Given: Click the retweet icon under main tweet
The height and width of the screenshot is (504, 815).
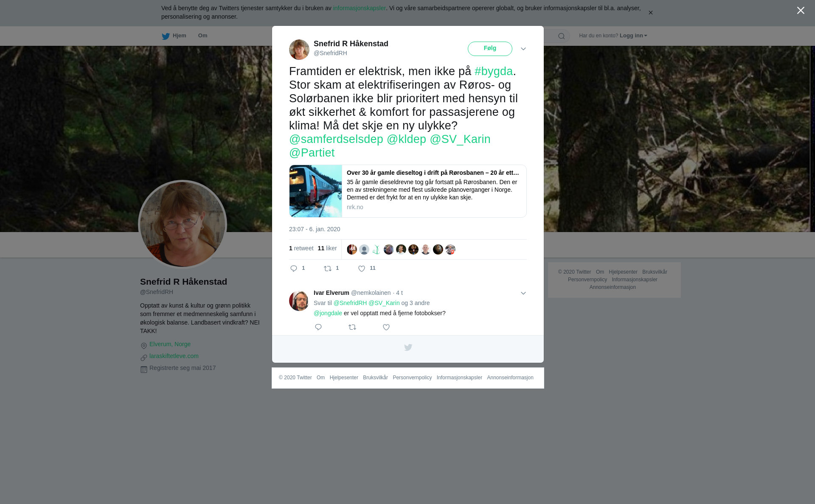Looking at the screenshot, I should coord(328,269).
